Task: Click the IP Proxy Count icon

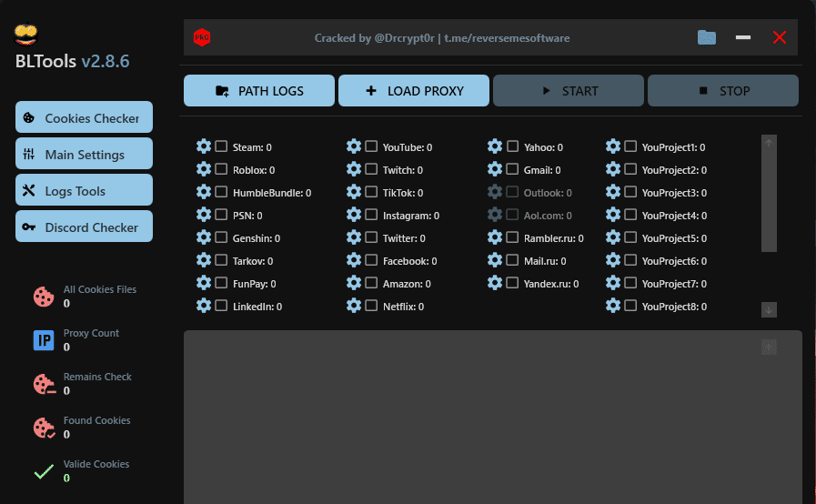Action: (44, 340)
